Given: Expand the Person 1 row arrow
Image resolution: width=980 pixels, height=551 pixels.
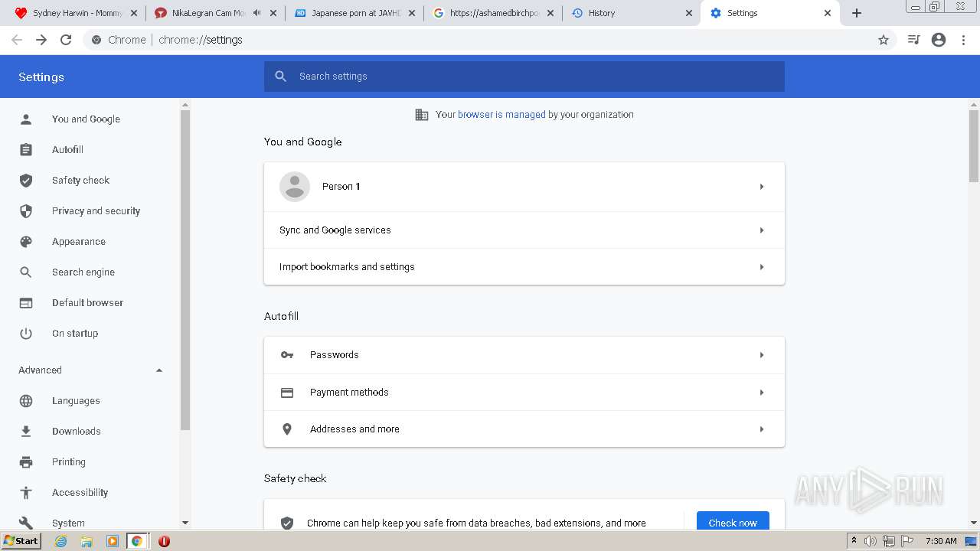Looking at the screenshot, I should [762, 187].
